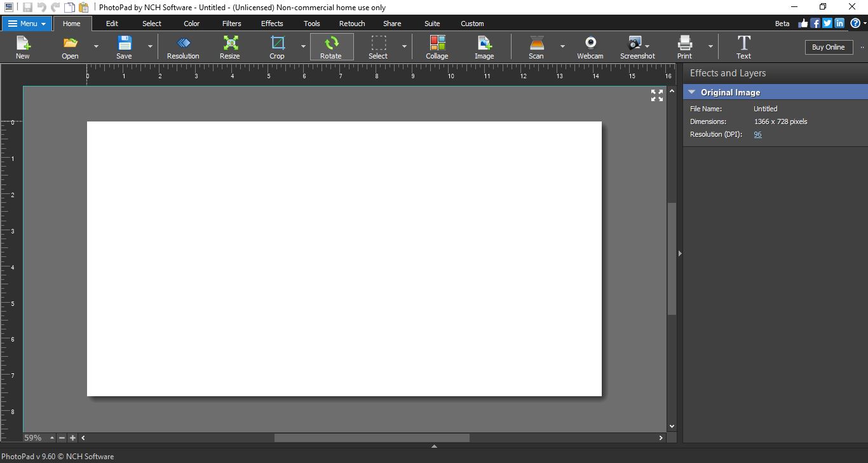
Task: Click the Rotate tool
Action: [331, 47]
